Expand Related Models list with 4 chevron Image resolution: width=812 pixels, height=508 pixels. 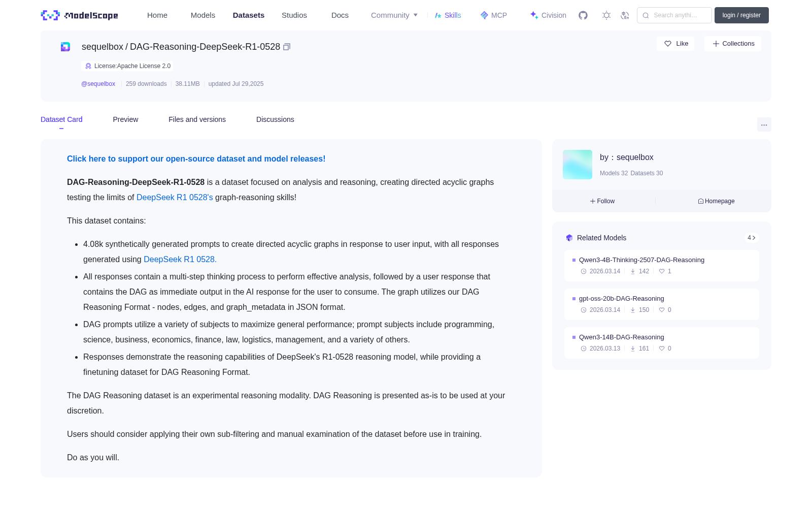click(x=752, y=238)
